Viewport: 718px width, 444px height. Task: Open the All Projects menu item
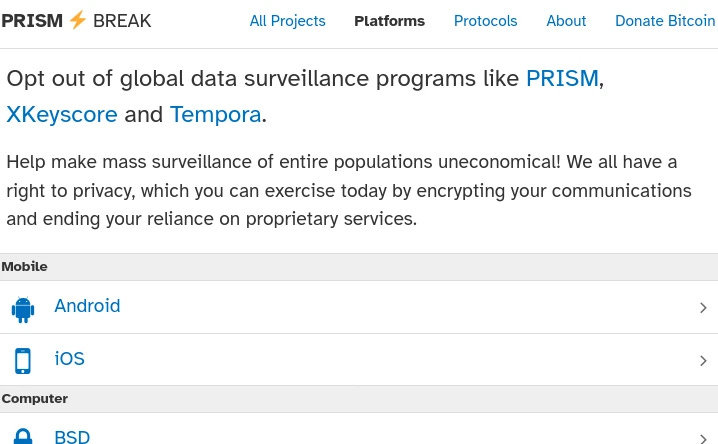[288, 21]
